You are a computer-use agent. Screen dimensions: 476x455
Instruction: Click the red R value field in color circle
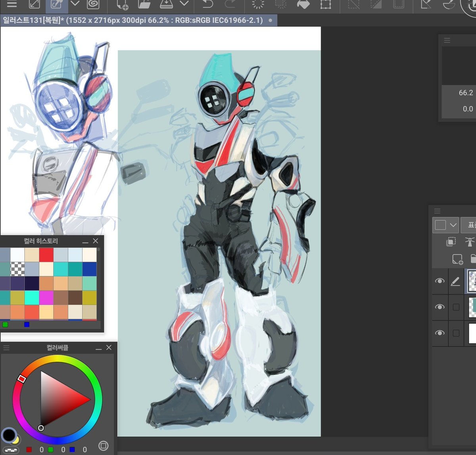point(41,449)
